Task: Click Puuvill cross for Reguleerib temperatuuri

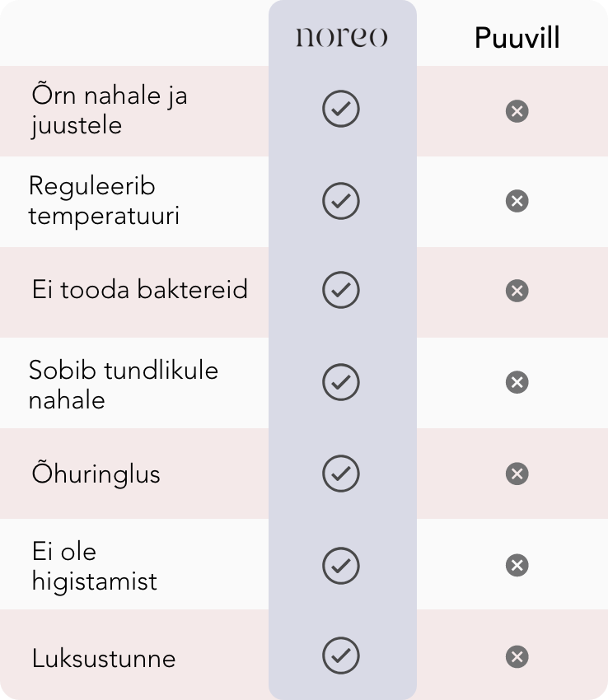Action: tap(517, 201)
